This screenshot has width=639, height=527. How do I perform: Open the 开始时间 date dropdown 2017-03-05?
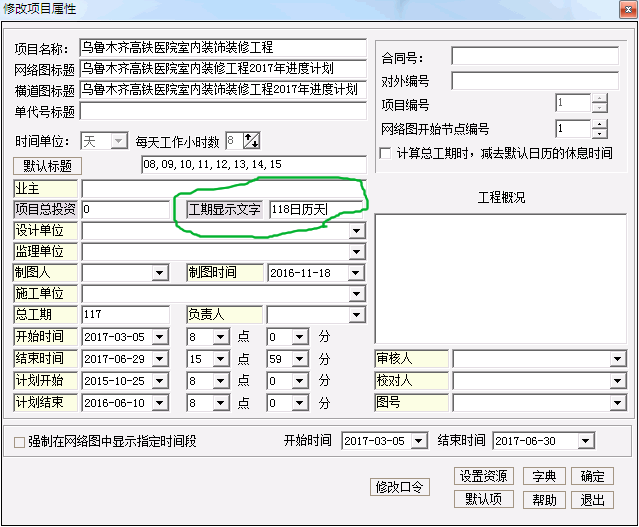pyautogui.click(x=160, y=337)
